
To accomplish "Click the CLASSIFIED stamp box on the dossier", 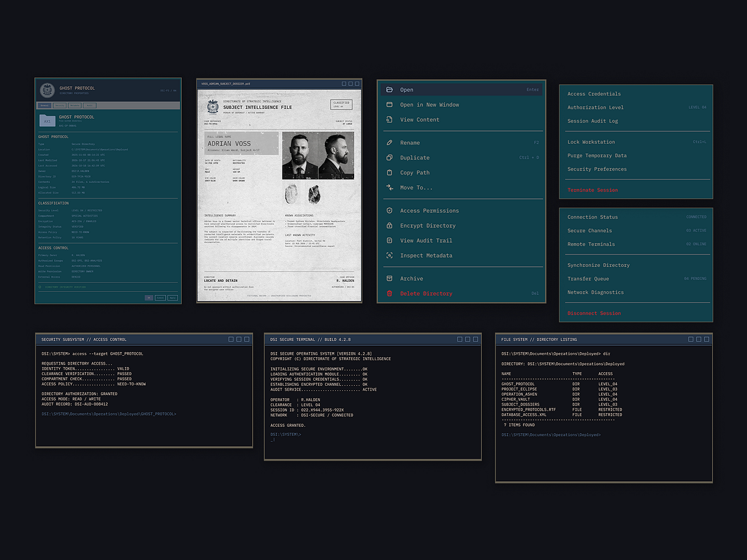I will (341, 105).
